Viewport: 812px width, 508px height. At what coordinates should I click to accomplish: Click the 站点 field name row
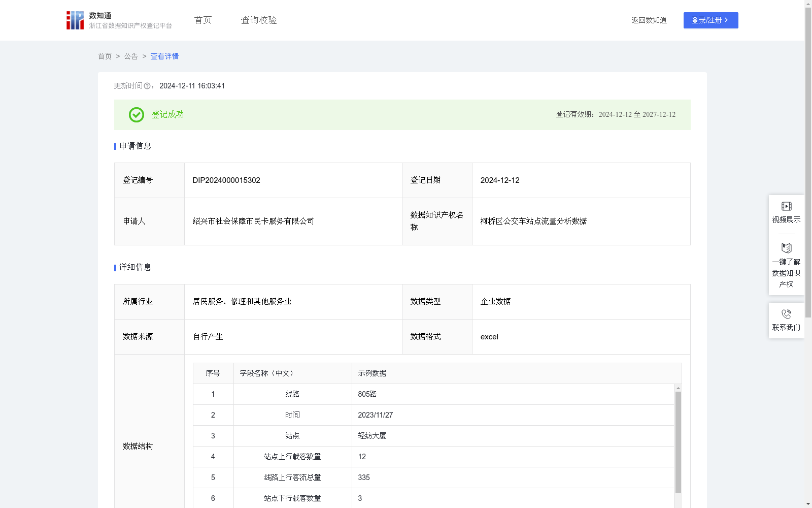[292, 436]
